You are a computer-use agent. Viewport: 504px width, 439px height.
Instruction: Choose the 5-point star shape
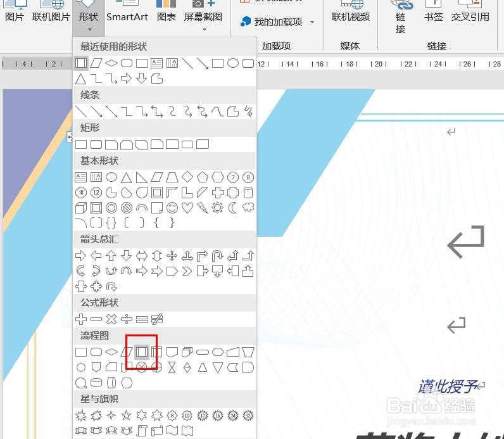127,416
